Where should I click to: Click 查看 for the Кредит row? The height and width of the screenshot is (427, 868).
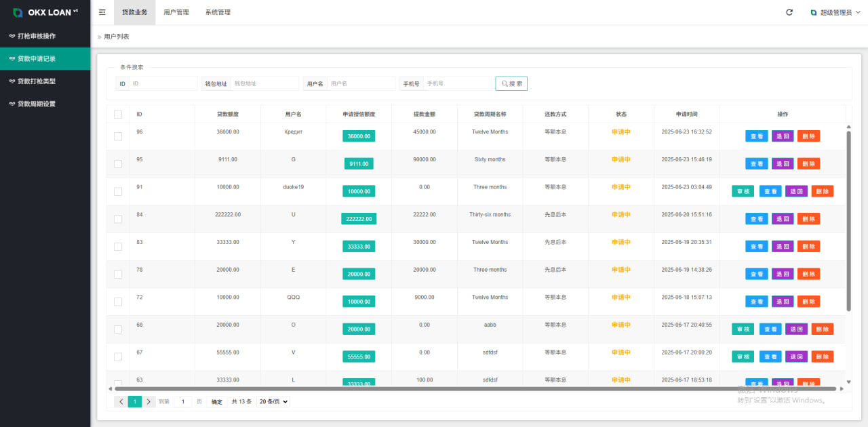click(757, 136)
